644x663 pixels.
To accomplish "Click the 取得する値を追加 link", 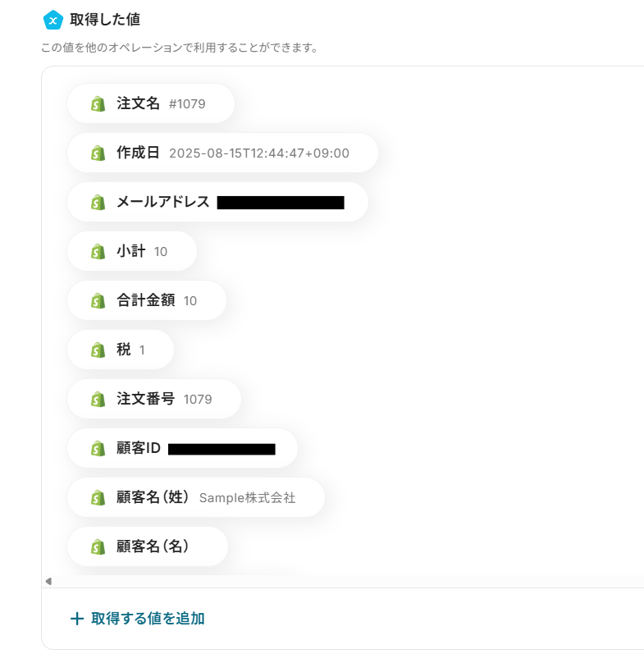I will (x=148, y=619).
